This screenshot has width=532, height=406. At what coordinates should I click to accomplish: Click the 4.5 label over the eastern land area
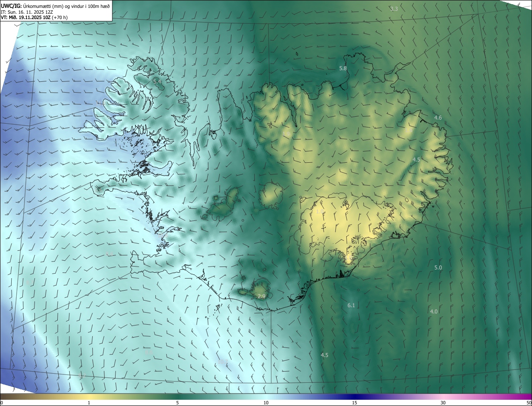tap(416, 159)
